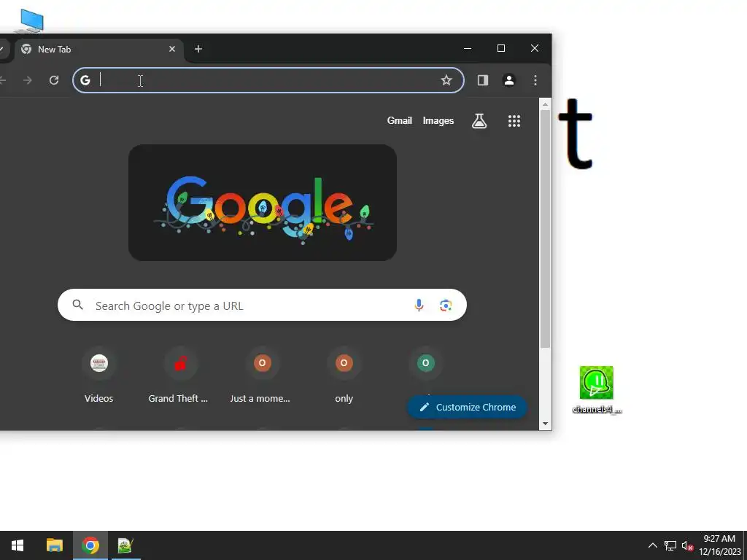Search by image with the Google Lens icon
This screenshot has width=747, height=560.
click(446, 306)
